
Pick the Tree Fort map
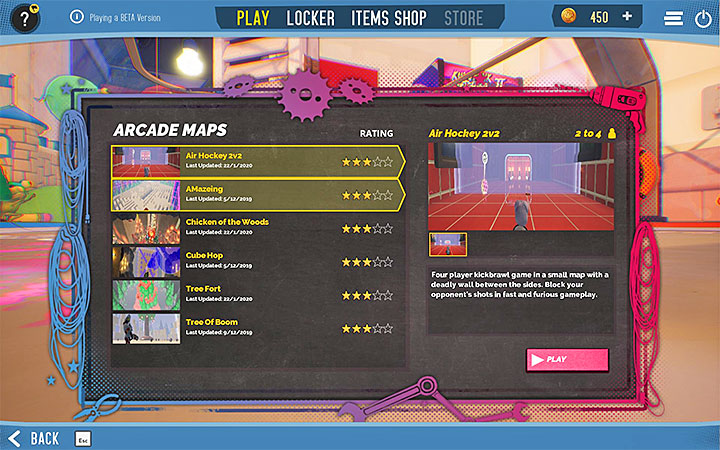[x=255, y=293]
